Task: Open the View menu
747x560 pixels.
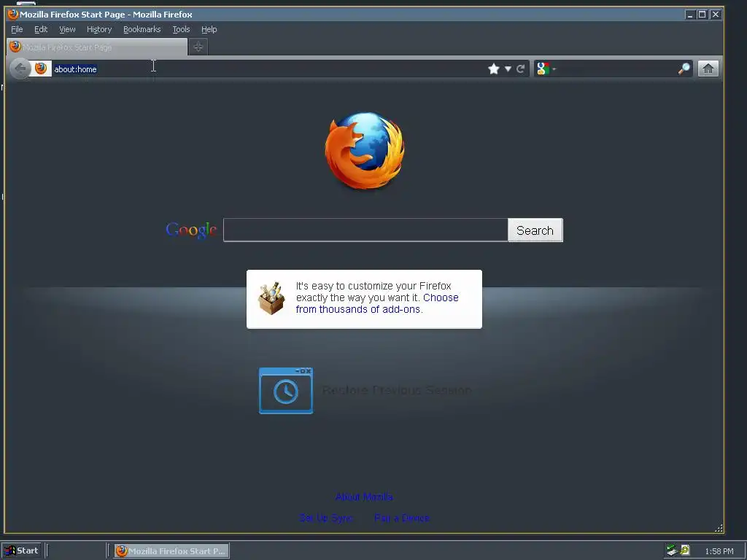Action: (67, 29)
